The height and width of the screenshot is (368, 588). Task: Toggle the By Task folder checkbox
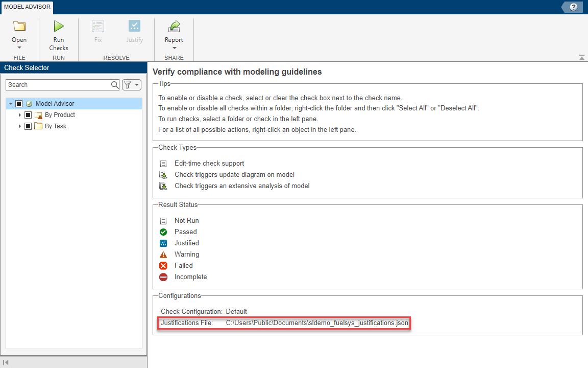28,126
